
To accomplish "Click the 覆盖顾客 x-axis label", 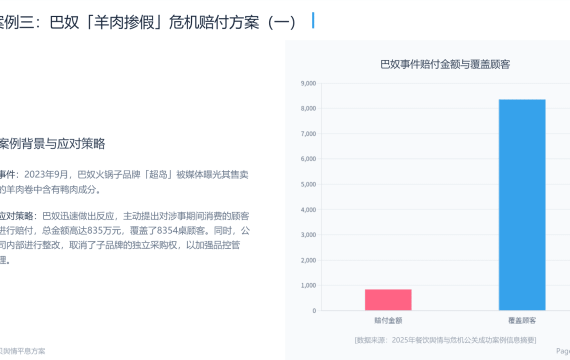I will (522, 320).
